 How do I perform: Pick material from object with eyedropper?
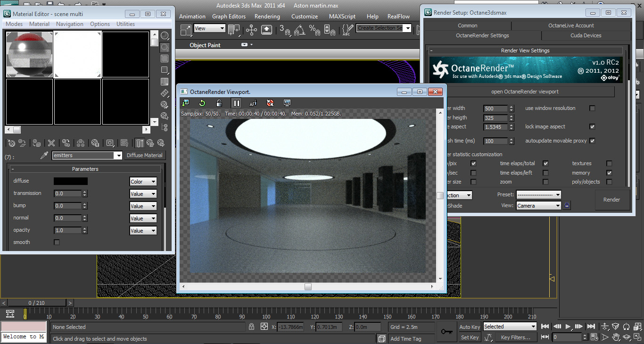coord(44,155)
